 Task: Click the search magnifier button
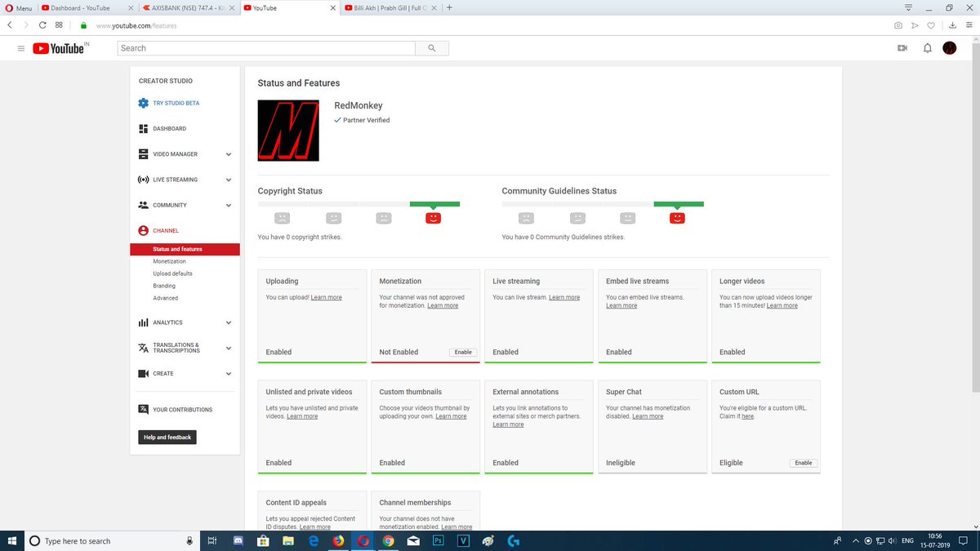(x=432, y=48)
